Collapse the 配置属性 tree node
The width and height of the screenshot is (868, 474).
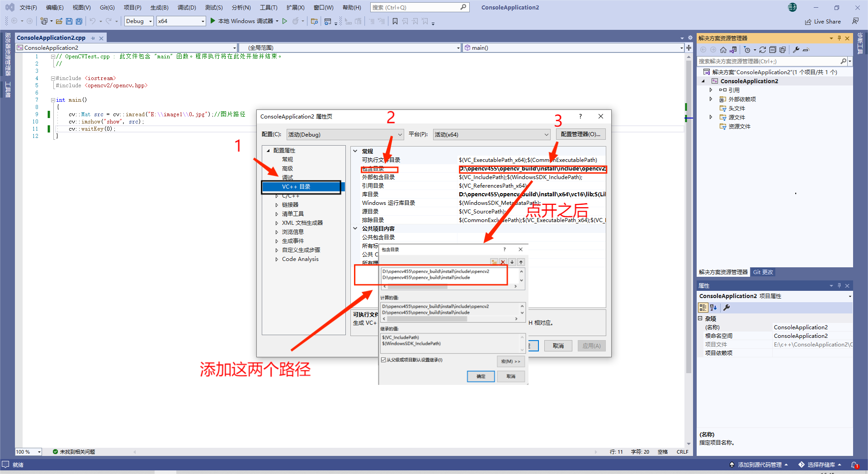tap(268, 151)
